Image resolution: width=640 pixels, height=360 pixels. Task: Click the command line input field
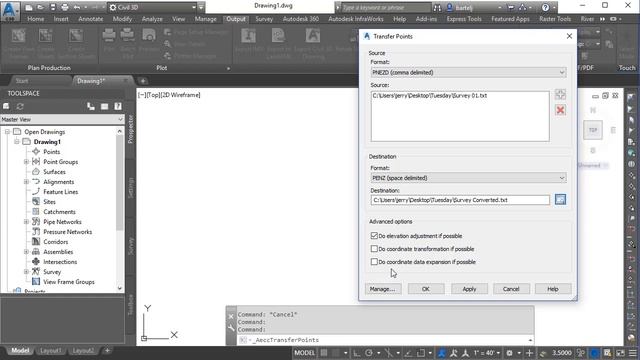(x=386, y=340)
